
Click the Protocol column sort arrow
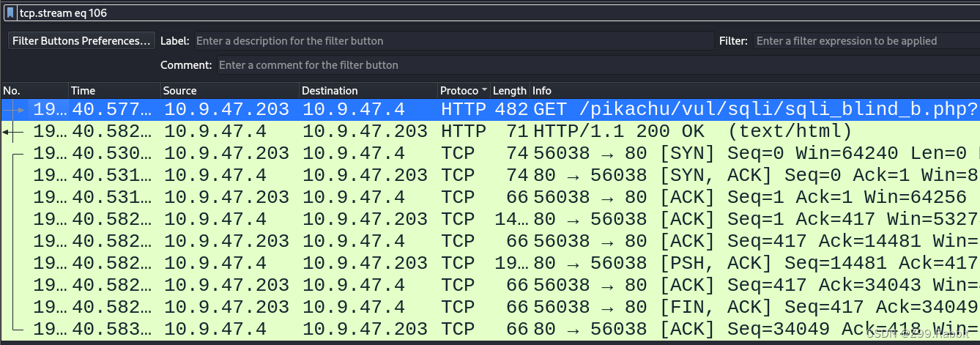[484, 91]
